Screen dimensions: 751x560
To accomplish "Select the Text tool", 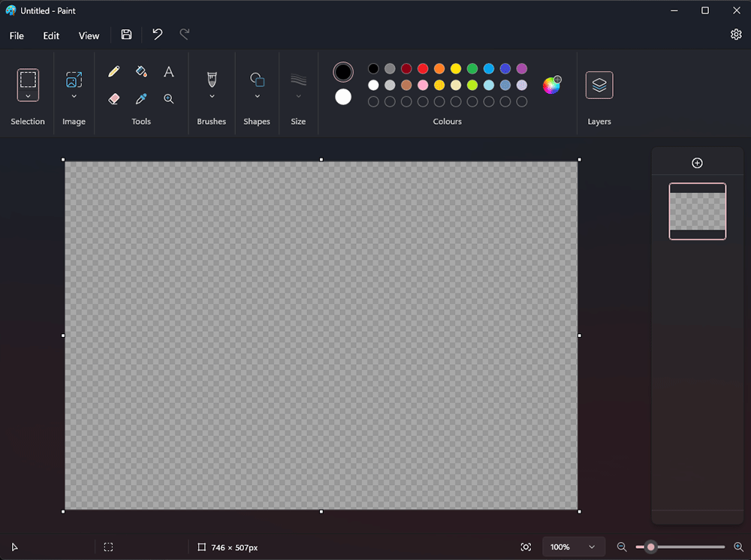I will (168, 71).
